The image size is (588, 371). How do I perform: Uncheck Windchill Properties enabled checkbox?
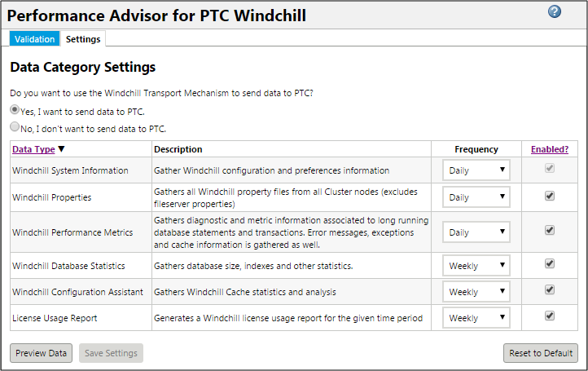[550, 196]
